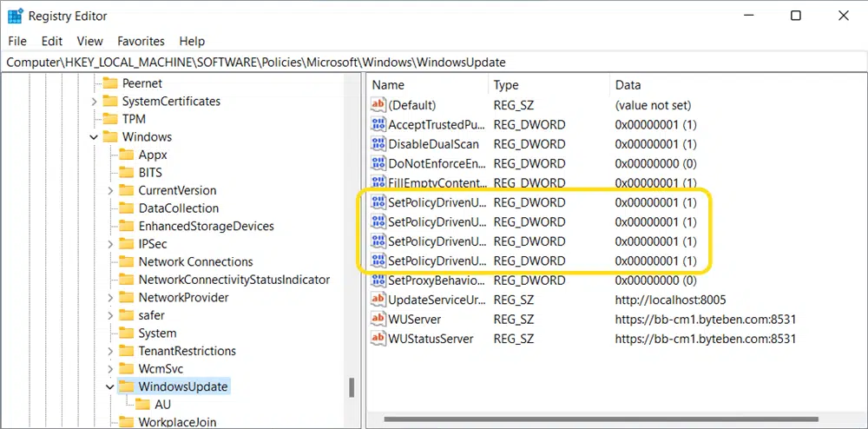This screenshot has width=868, height=429.
Task: Click the WUServer string value icon
Action: coord(378,319)
